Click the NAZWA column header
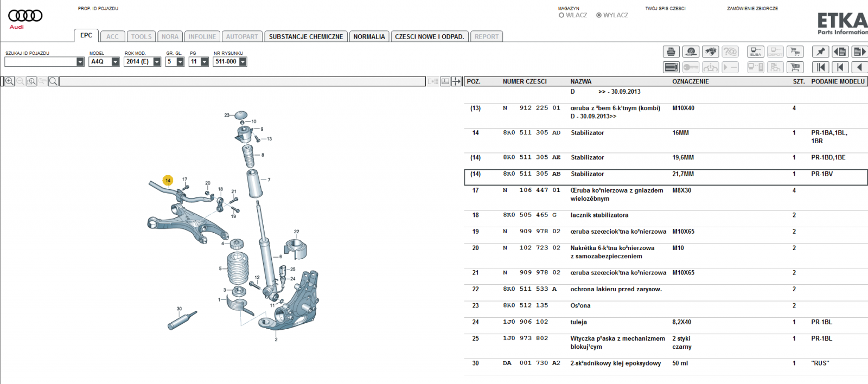 click(x=581, y=81)
